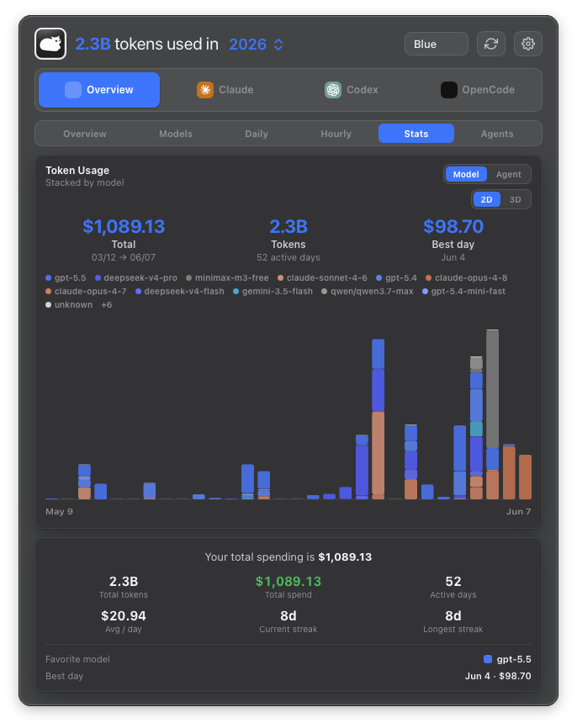
Task: Open the Blue theme dropdown
Action: [x=437, y=44]
